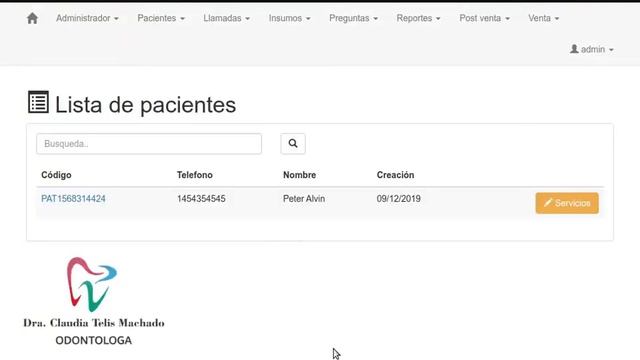Select the Creación column header
This screenshot has height=360, width=640.
pos(396,175)
